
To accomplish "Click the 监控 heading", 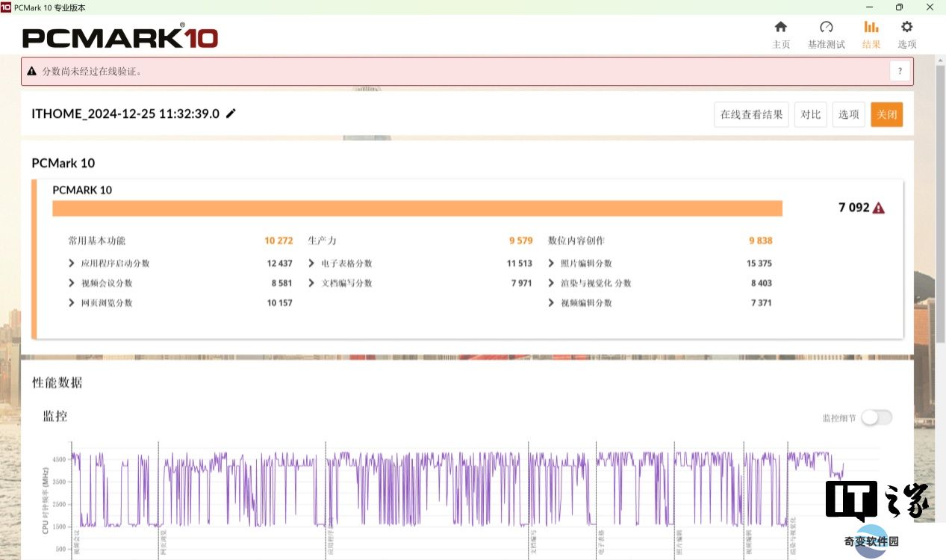I will [55, 416].
